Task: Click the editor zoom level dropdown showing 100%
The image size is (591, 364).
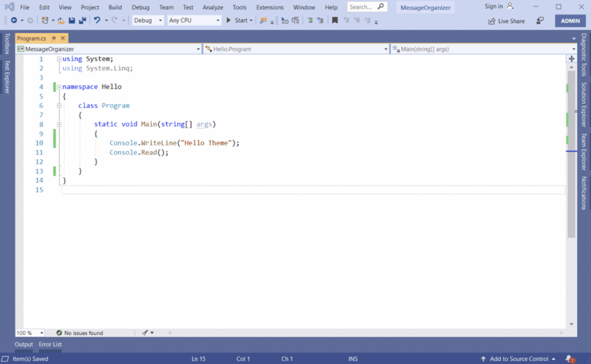Action: coord(29,333)
